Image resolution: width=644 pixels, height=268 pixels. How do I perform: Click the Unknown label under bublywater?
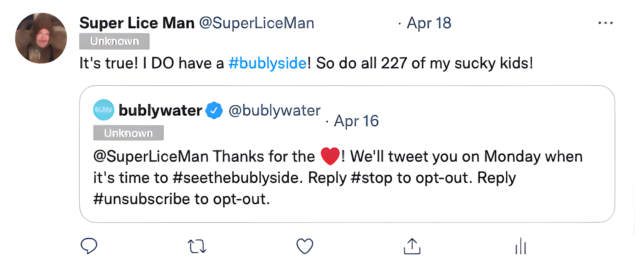[128, 133]
